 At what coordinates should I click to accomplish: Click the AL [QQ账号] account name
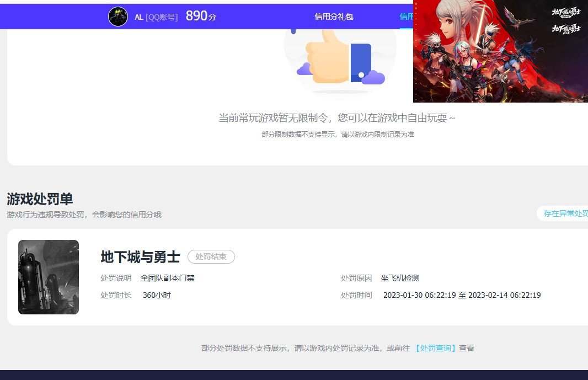pos(156,17)
